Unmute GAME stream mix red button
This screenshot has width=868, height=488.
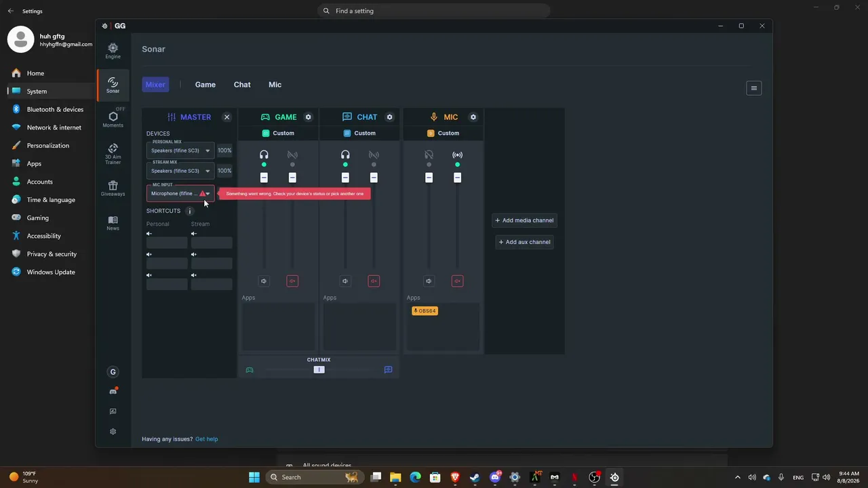click(x=292, y=281)
